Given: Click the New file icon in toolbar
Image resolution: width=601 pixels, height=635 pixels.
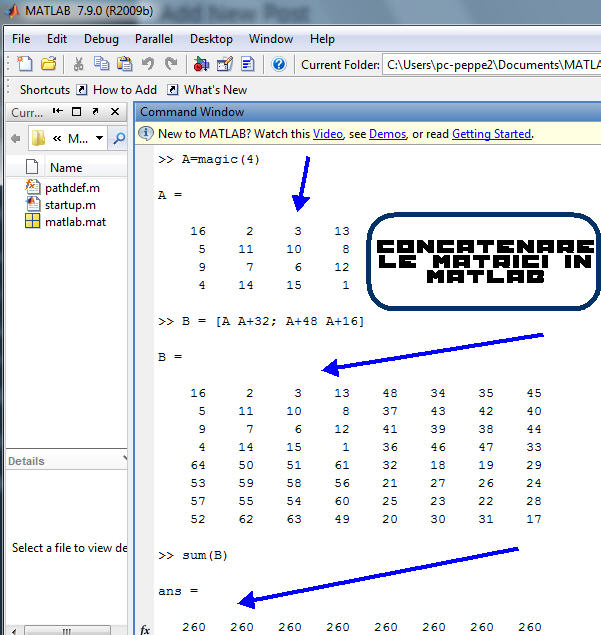Looking at the screenshot, I should [25, 64].
